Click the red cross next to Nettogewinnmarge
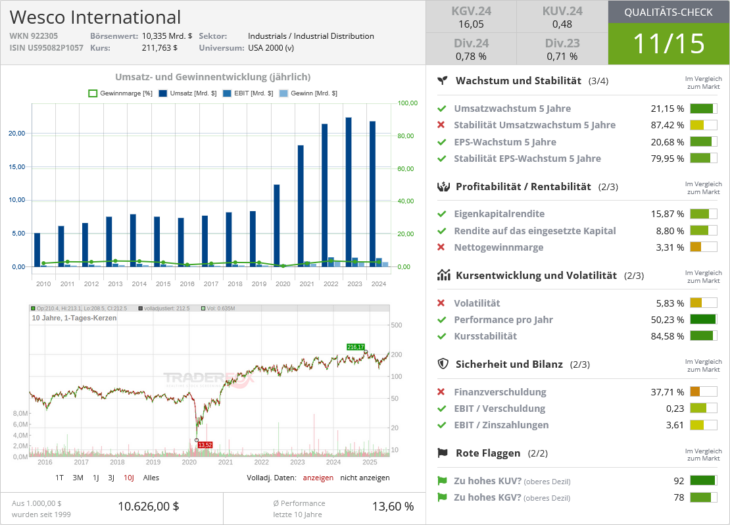Screen dimensions: 730x525 tap(441, 247)
